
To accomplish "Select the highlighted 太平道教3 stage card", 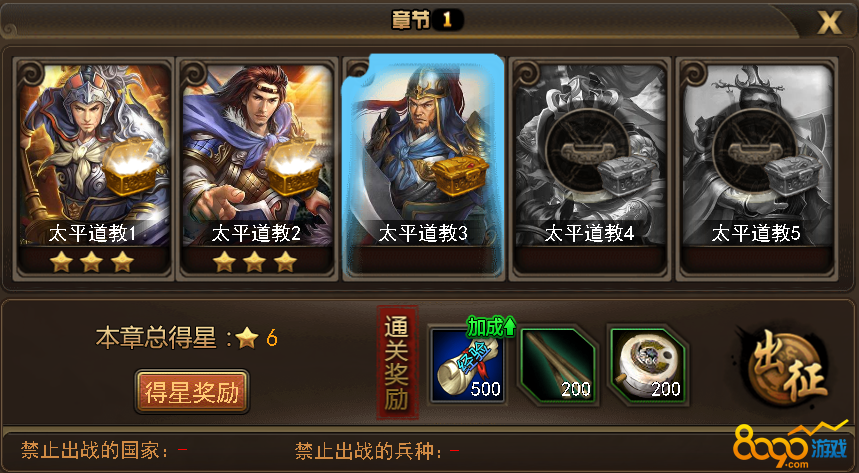I will [423, 167].
